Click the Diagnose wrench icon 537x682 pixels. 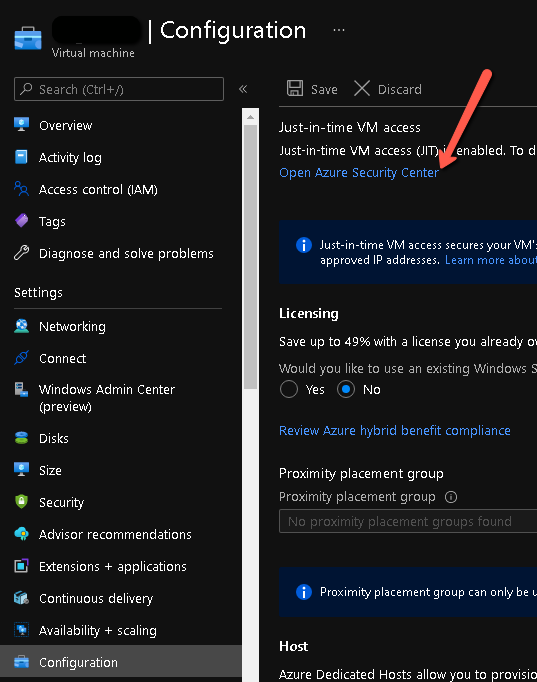point(21,253)
